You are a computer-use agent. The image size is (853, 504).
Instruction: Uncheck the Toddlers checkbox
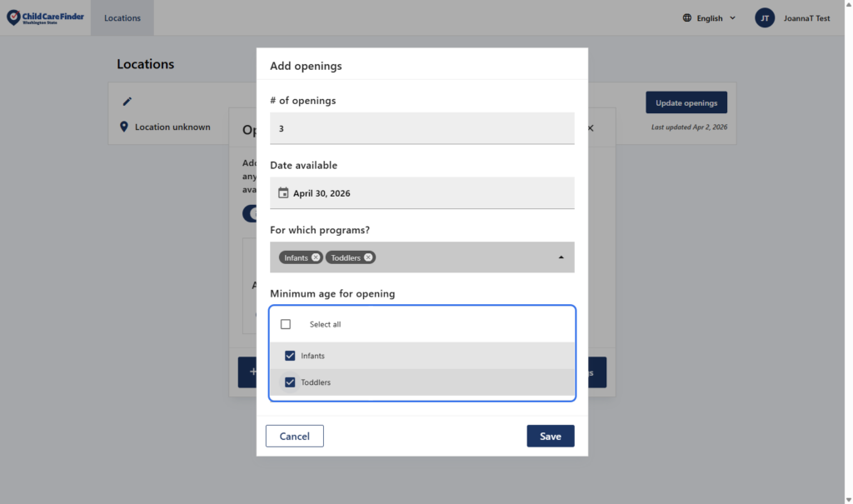[x=290, y=382]
